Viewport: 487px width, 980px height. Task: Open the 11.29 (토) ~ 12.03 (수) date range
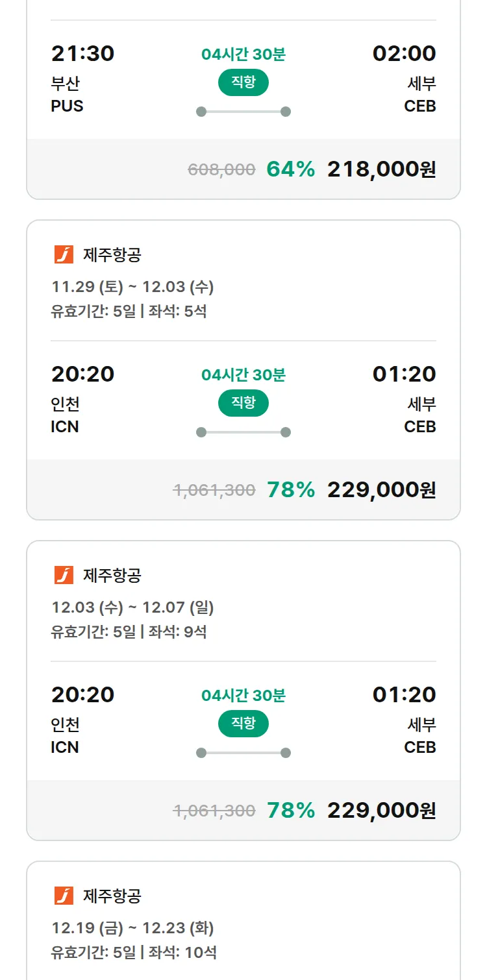[132, 287]
